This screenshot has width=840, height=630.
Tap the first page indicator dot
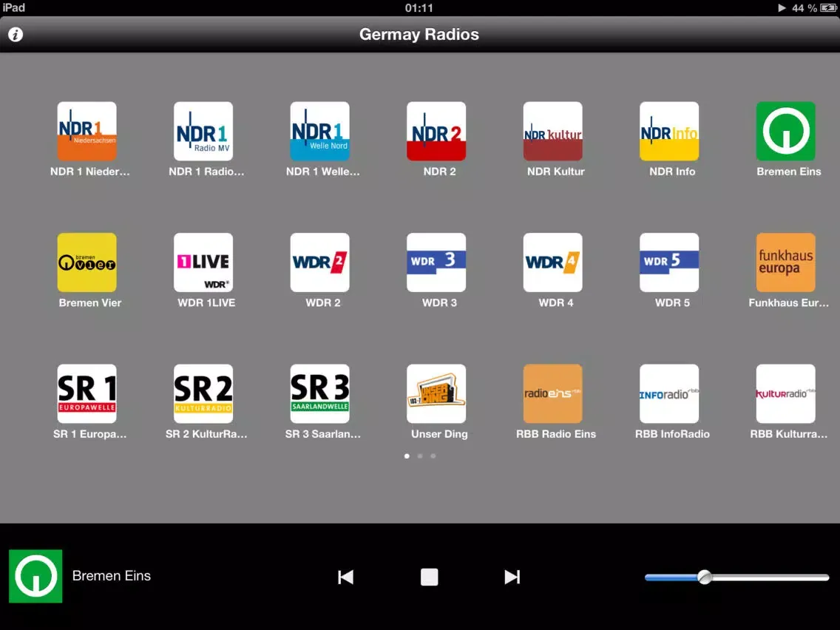click(x=407, y=456)
